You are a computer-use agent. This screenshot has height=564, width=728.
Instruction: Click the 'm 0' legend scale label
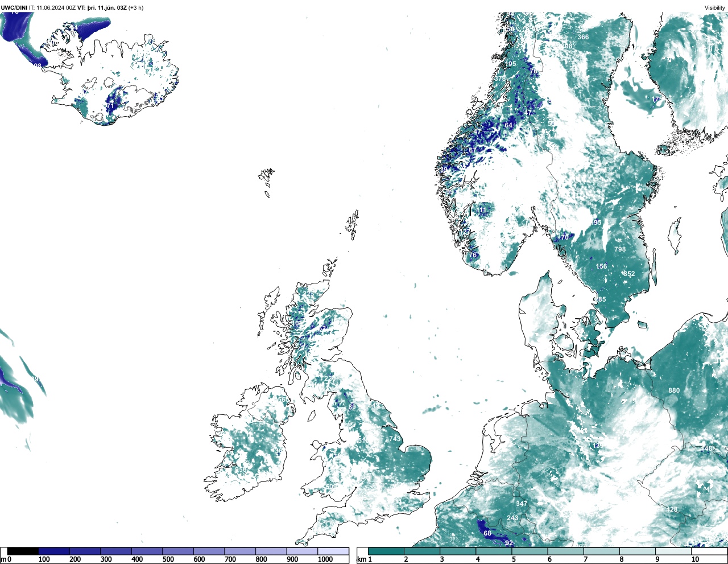tap(6, 559)
